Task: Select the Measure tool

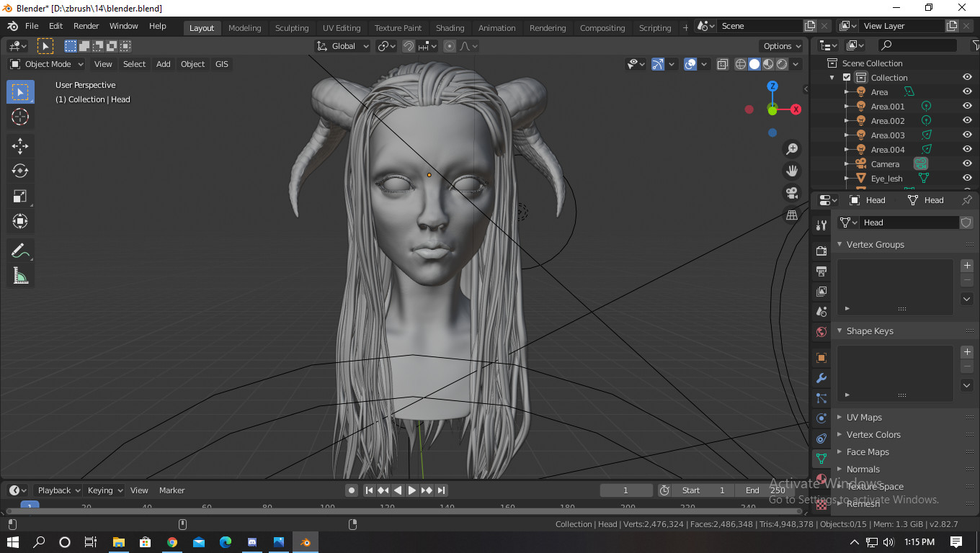Action: 20,276
